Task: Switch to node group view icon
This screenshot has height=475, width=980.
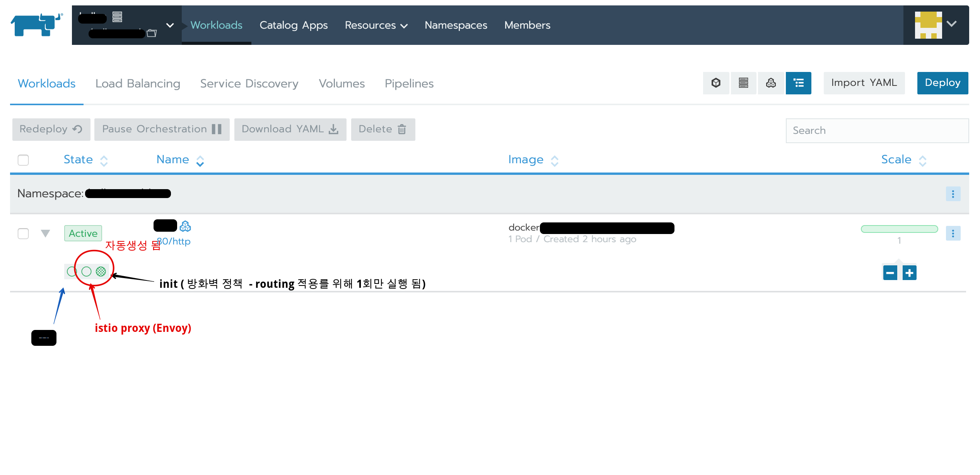Action: tap(743, 83)
